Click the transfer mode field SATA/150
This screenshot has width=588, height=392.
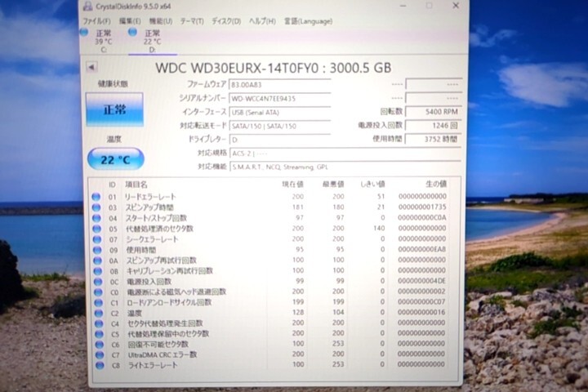(x=280, y=126)
